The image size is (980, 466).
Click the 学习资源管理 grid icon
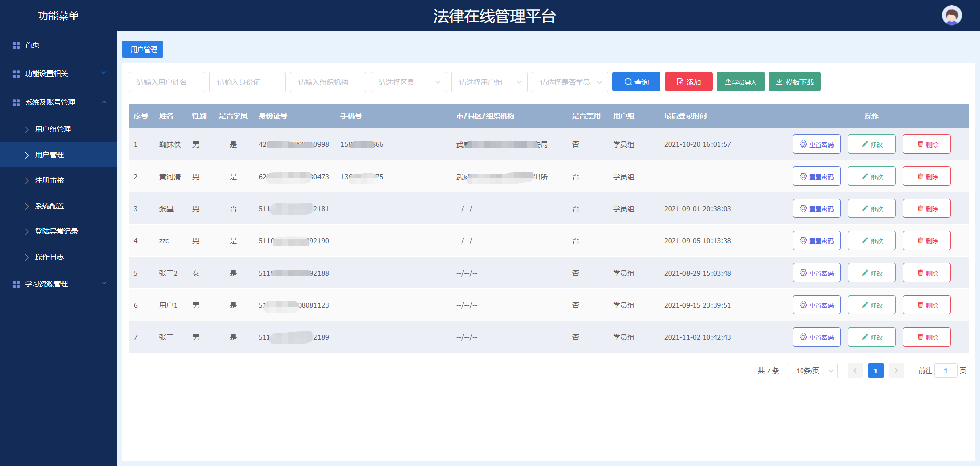point(16,284)
